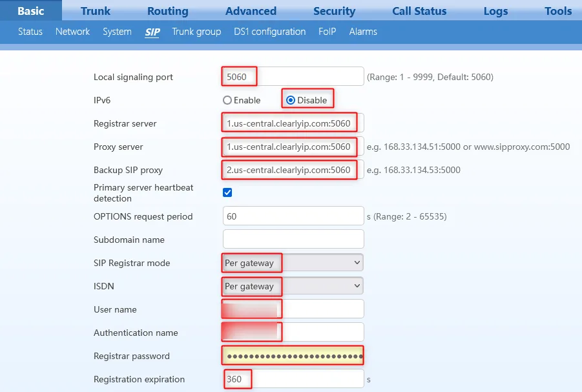Select the SIP sub-page
Screen dimensions: 582x392
[x=152, y=32]
